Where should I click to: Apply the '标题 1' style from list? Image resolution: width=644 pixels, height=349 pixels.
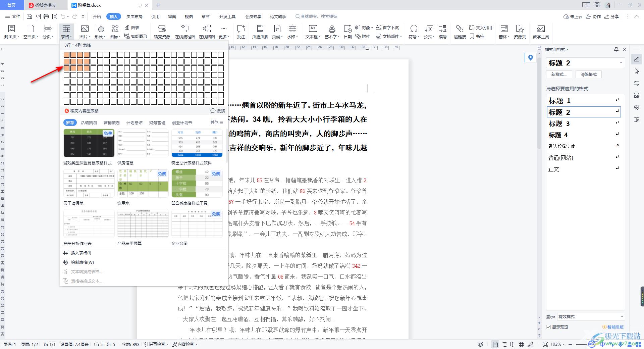coord(584,101)
